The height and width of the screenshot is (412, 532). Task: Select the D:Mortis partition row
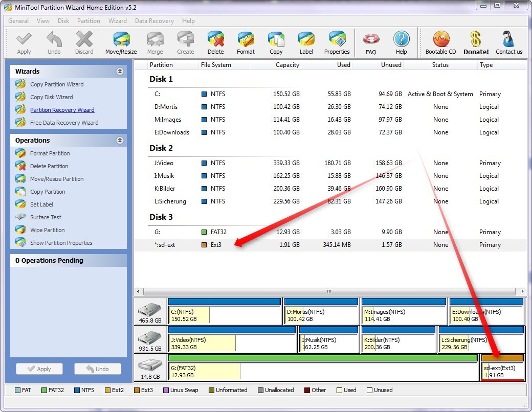[331, 107]
